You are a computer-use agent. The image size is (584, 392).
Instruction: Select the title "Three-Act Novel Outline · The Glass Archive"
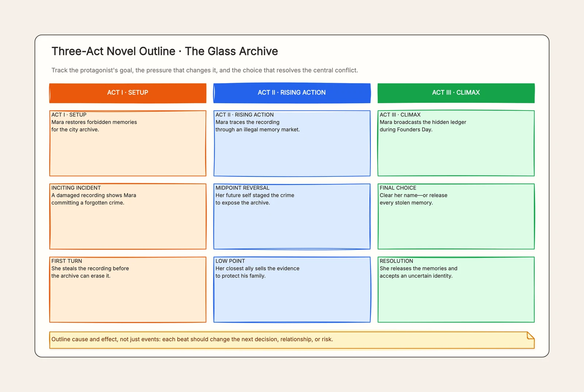165,51
